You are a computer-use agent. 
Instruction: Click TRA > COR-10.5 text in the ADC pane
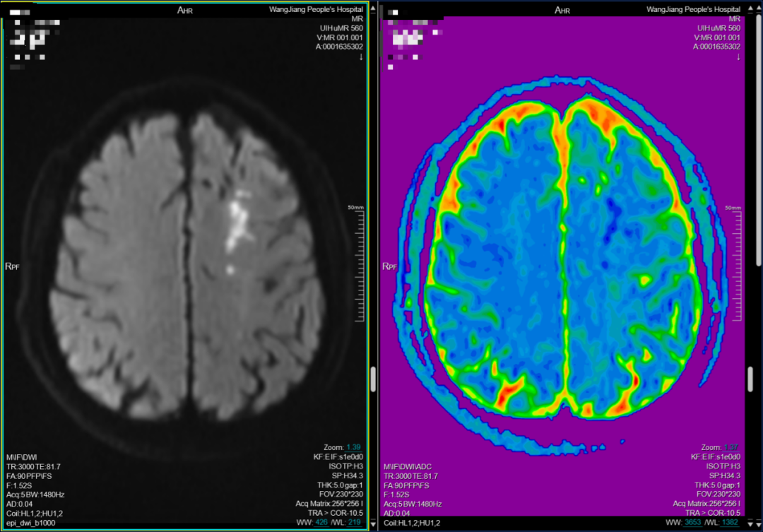pos(713,513)
